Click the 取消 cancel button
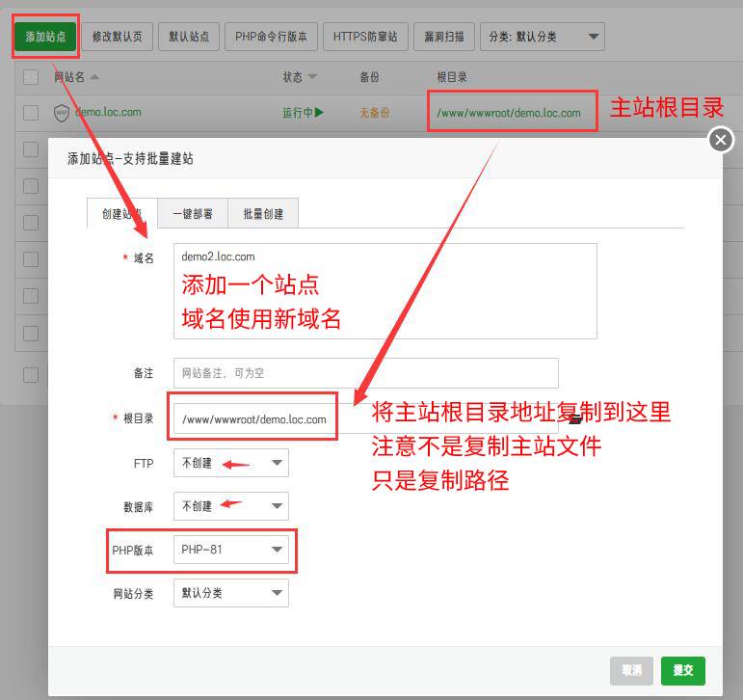743x700 pixels. pos(631,671)
